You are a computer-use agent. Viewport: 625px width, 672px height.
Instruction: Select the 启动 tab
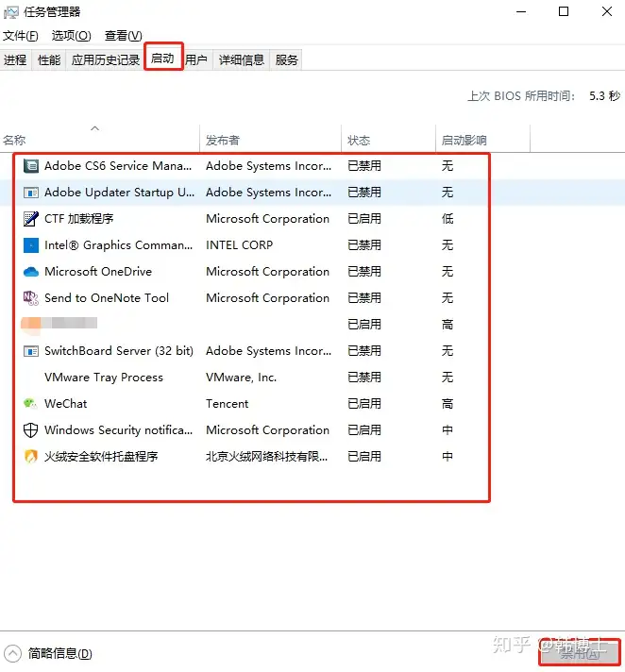163,58
